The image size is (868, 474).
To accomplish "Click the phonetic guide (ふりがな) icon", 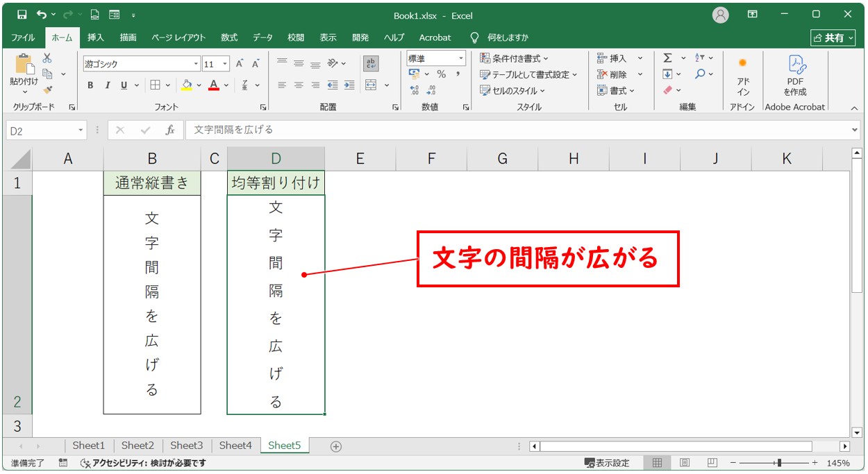I will point(245,85).
